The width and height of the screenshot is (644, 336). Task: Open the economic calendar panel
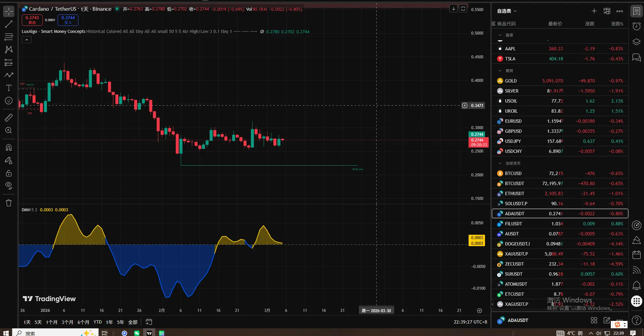coord(636,255)
